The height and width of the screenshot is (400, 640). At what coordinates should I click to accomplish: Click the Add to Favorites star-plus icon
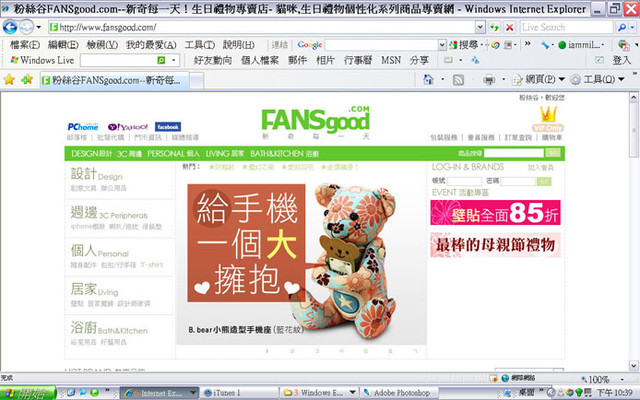[x=27, y=79]
